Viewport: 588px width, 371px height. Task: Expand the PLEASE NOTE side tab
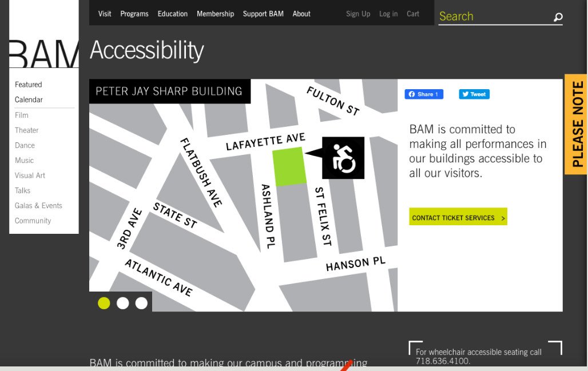577,124
